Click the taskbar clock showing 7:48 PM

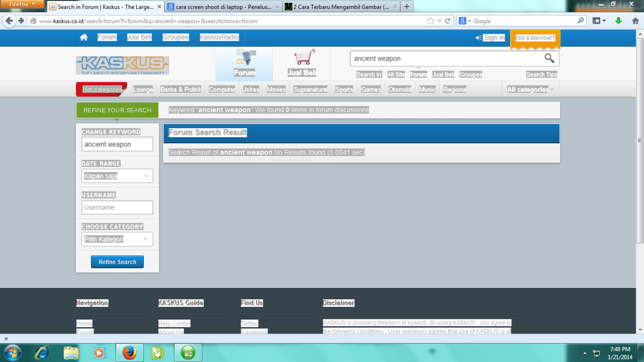[620, 353]
